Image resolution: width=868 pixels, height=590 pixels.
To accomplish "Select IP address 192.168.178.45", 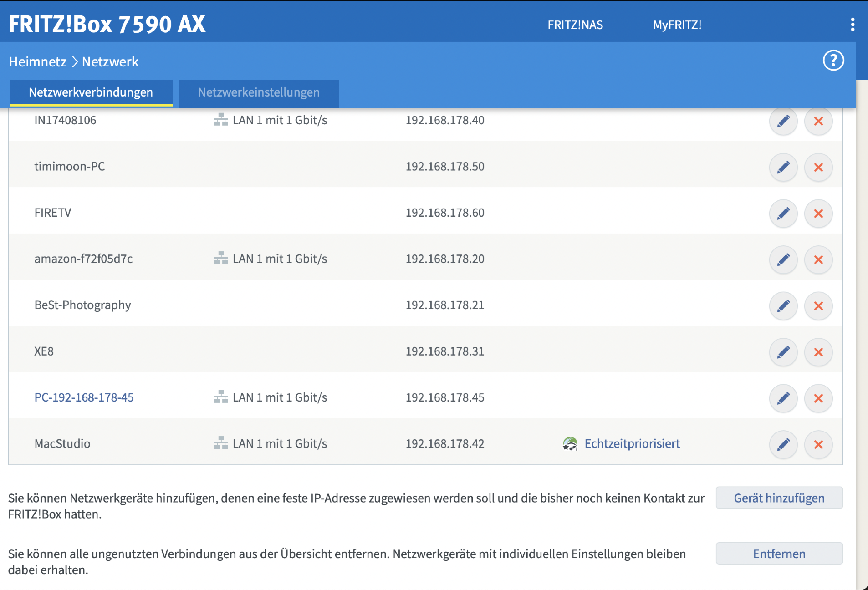I will [x=445, y=397].
